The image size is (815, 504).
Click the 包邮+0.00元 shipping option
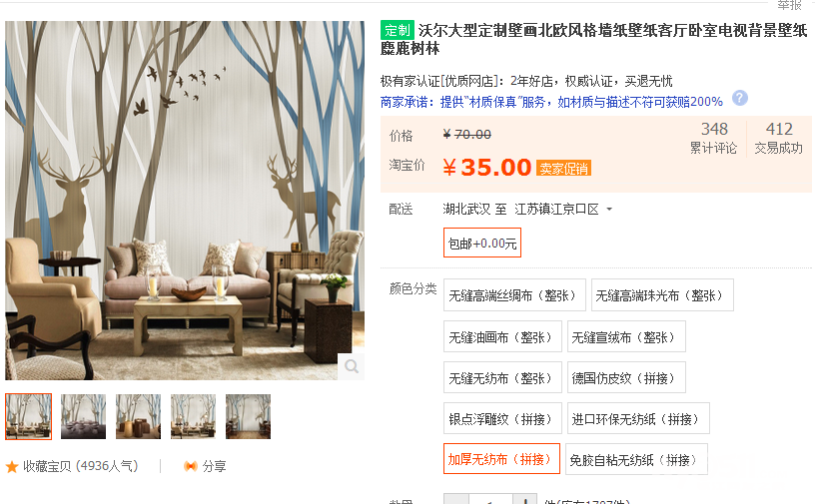point(482,243)
